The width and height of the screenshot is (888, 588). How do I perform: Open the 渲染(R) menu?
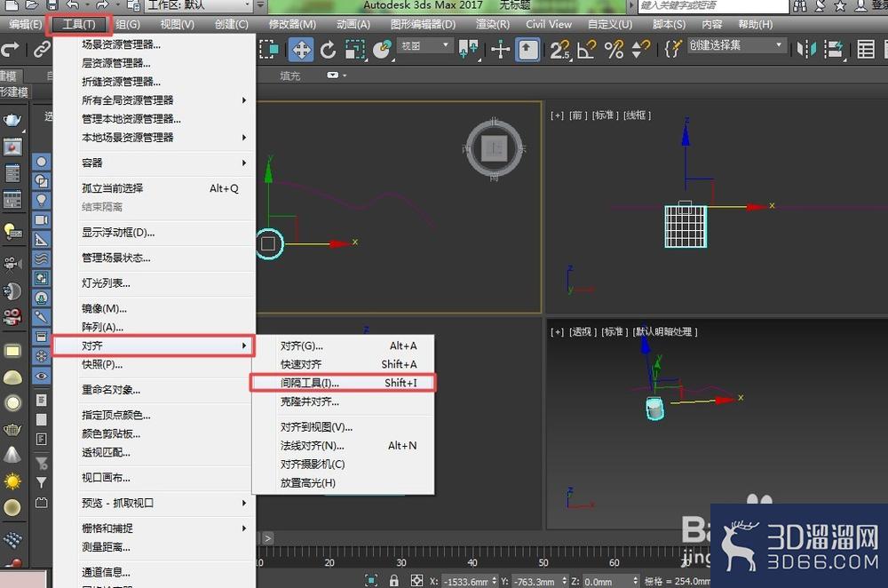(x=492, y=24)
